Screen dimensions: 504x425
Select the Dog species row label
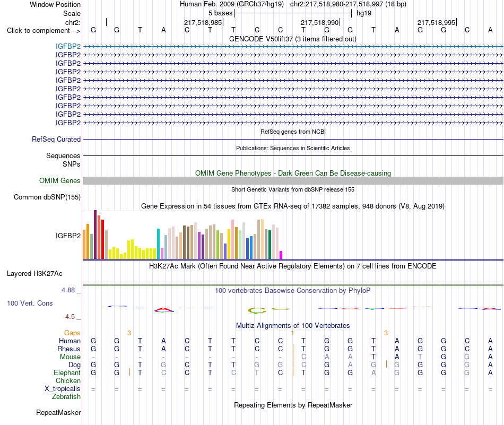(75, 365)
